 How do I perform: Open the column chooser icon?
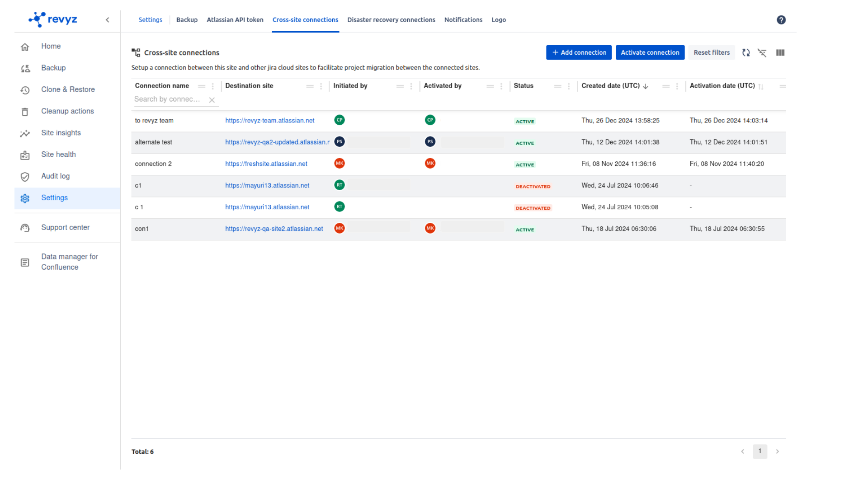(x=780, y=53)
